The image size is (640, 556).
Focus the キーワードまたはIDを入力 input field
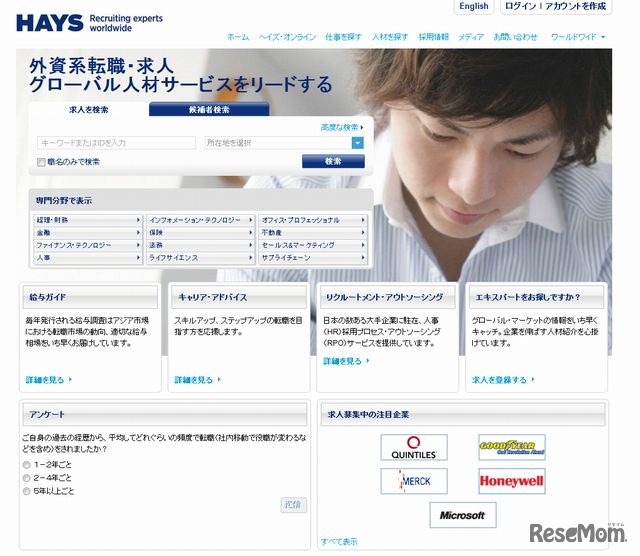[x=116, y=143]
